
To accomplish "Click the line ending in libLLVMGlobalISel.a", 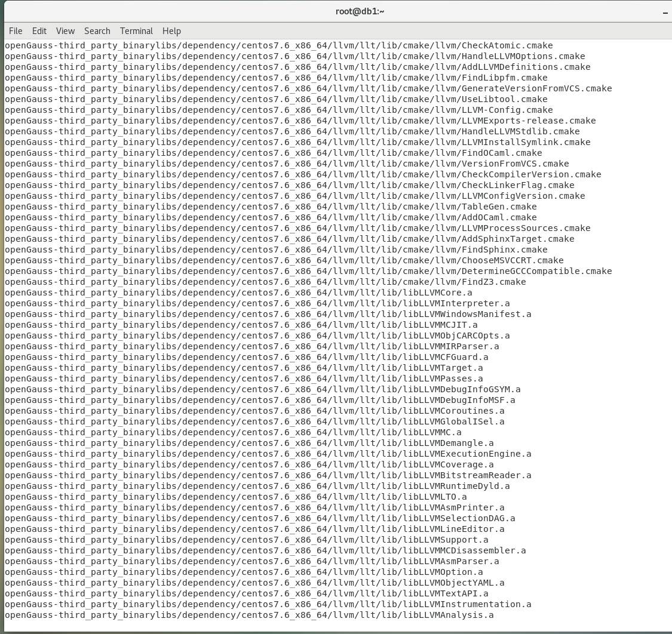I will 254,421.
